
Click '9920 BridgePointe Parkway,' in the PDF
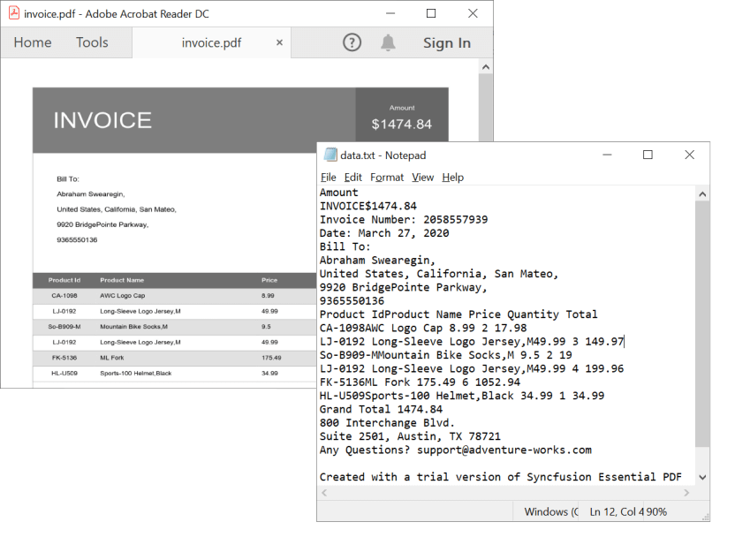click(102, 224)
